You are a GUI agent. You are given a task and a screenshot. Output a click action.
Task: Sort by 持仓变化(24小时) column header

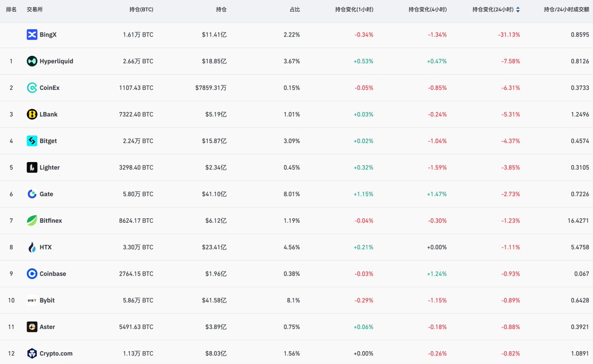point(493,9)
